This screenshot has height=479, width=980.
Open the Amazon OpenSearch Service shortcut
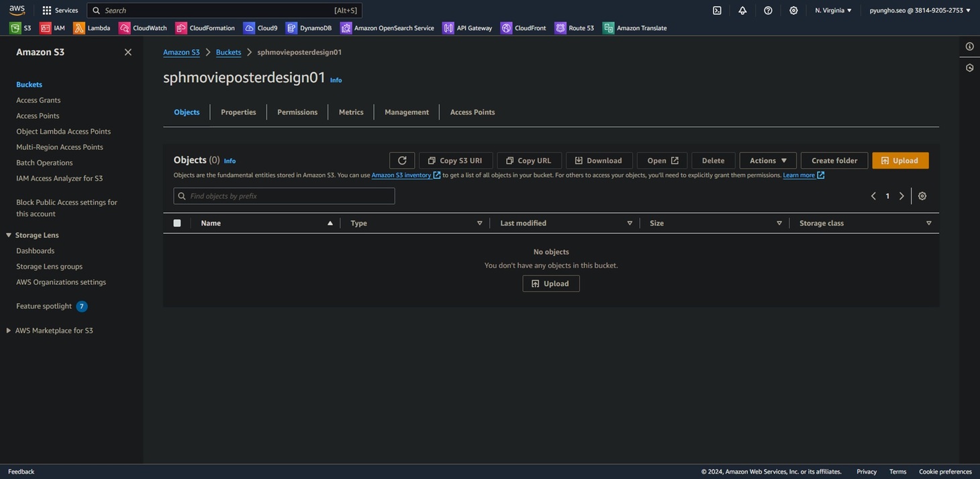[x=387, y=28]
